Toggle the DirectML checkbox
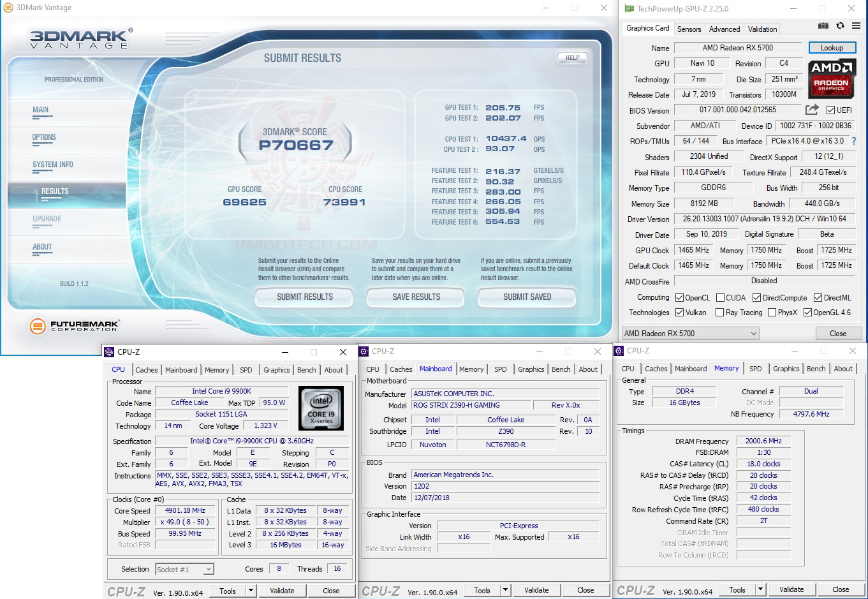Viewport: 868px width, 599px height. 818,297
